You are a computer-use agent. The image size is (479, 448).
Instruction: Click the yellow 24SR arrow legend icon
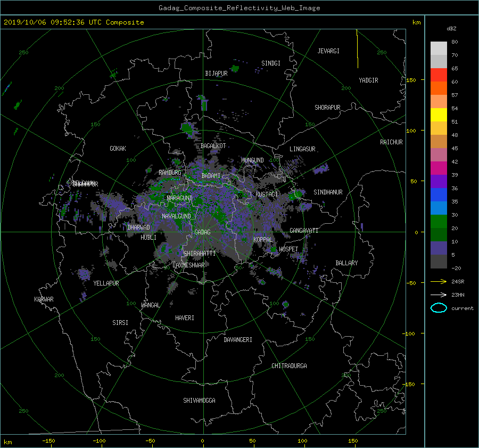[x=439, y=281]
